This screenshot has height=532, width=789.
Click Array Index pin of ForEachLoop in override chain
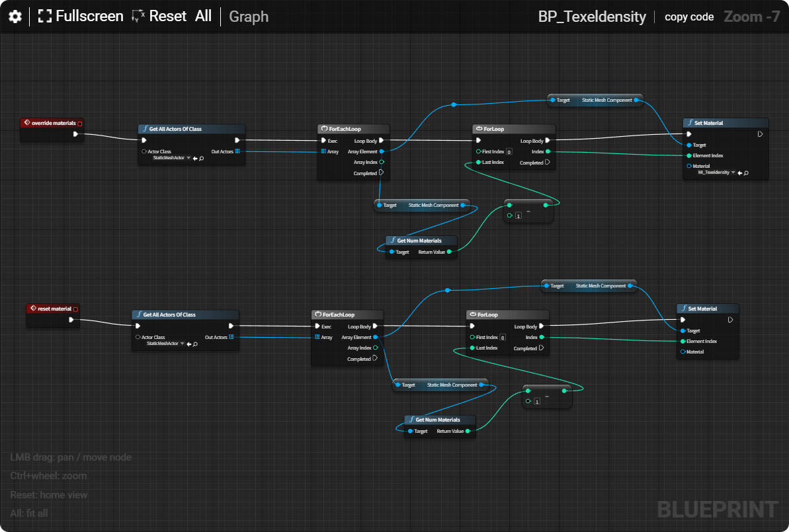tap(382, 162)
